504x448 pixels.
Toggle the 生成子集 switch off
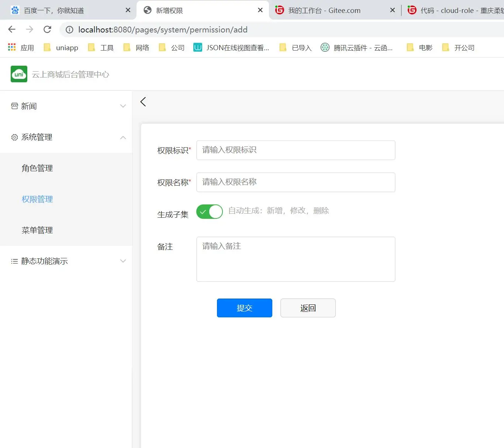(x=210, y=212)
